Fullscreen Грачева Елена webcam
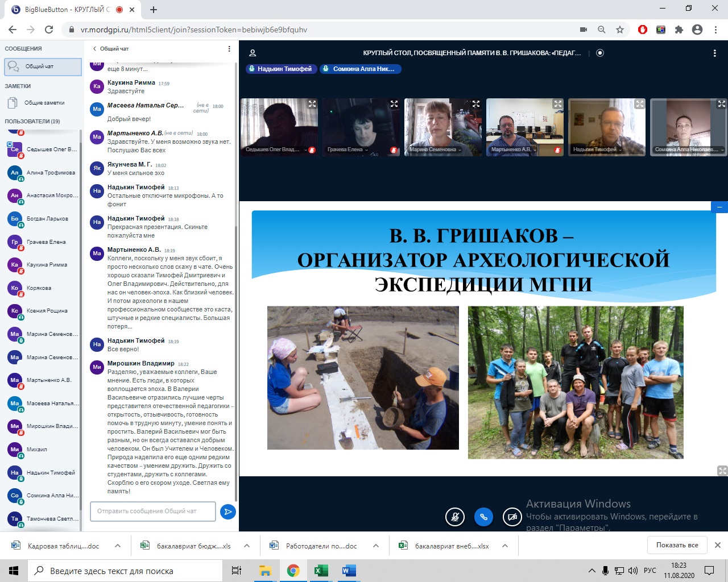 click(x=394, y=104)
